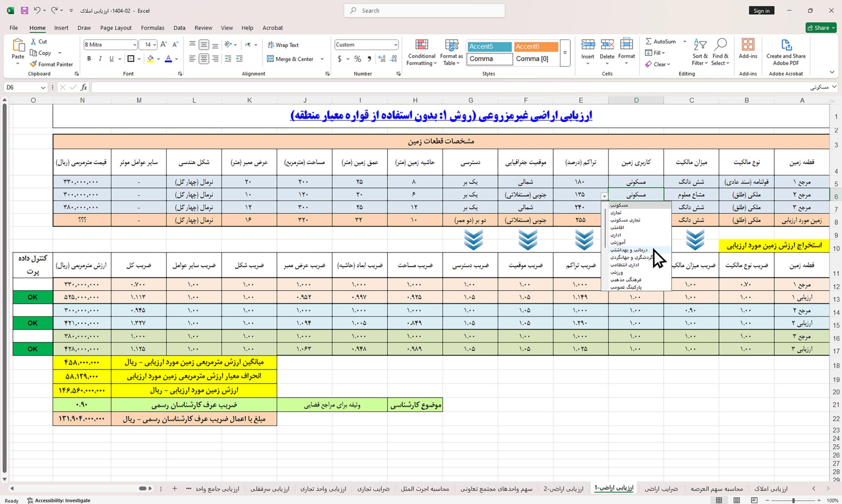This screenshot has height=504, width=842.
Task: Click the Insert Function fx icon
Action: [x=84, y=88]
